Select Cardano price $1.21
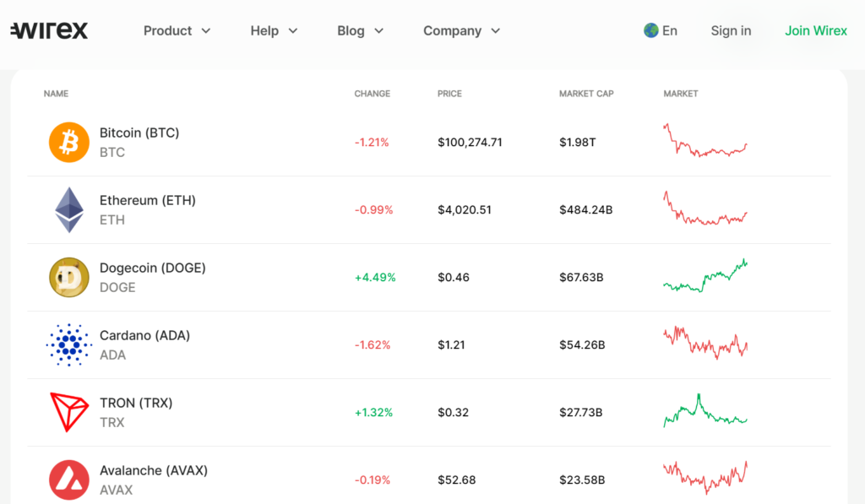The image size is (865, 504). tap(451, 344)
